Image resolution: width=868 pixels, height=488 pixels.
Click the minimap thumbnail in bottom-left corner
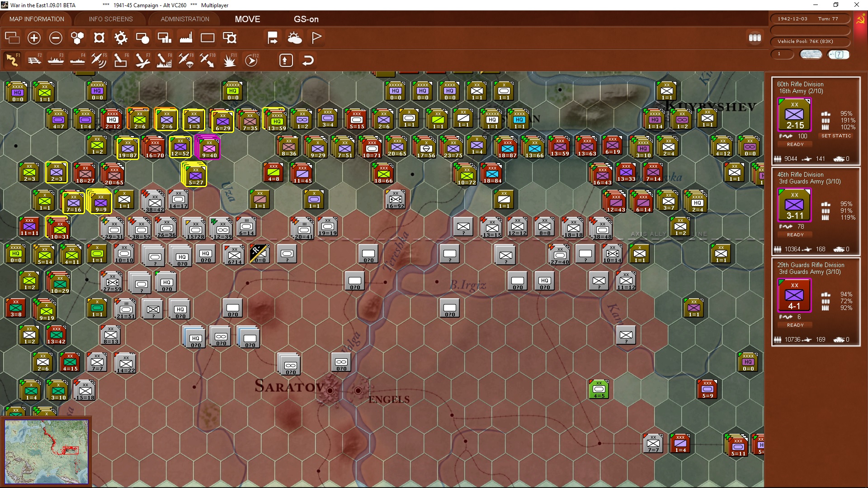(x=46, y=452)
